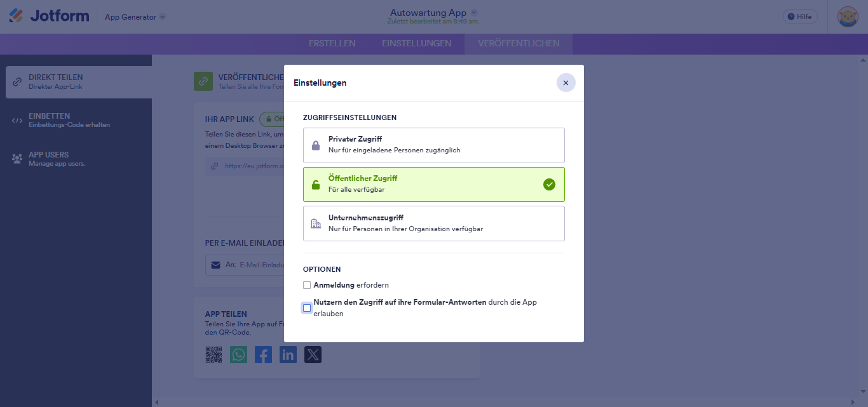The image size is (868, 407).
Task: Click the OPTIONEN heading
Action: tap(322, 269)
